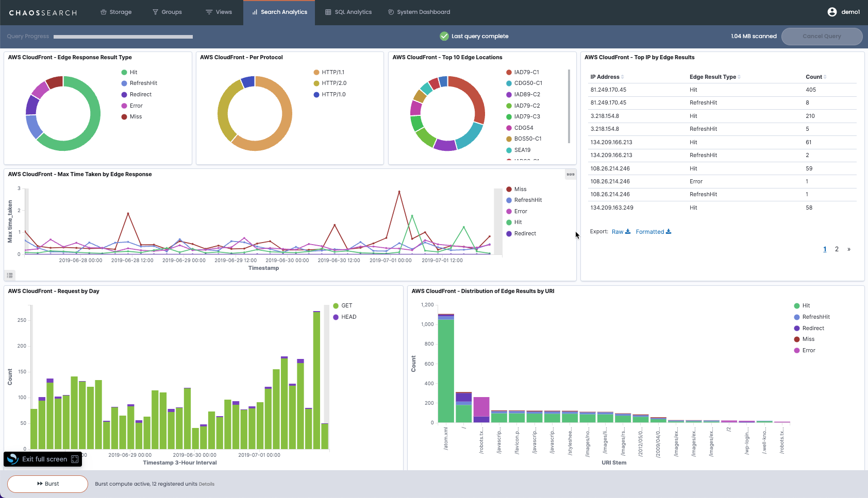The height and width of the screenshot is (498, 868).
Task: Click the Cancel Query button
Action: (822, 36)
